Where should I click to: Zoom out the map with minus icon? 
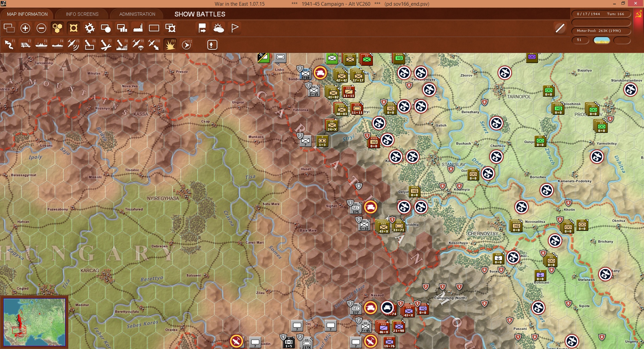coord(41,28)
